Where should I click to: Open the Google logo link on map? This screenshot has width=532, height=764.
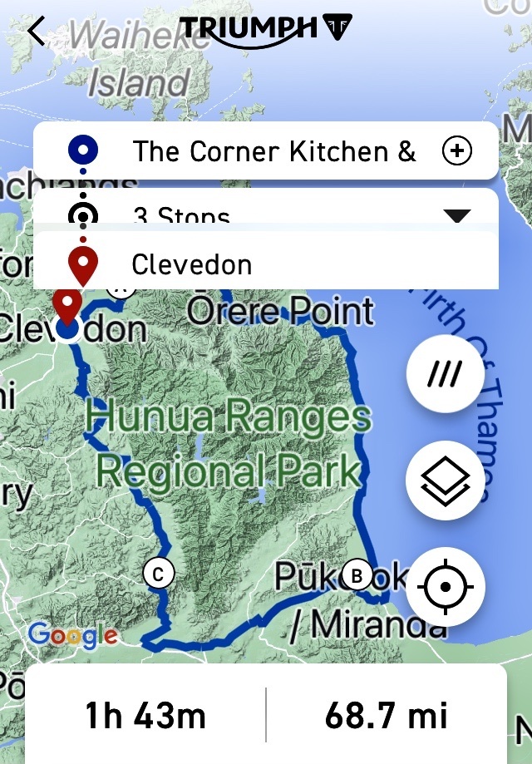(x=73, y=635)
